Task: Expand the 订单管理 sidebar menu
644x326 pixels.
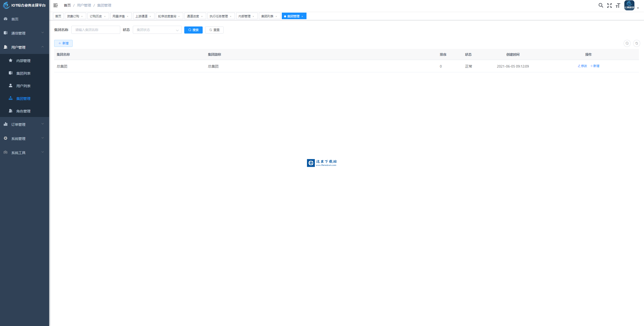Action: pos(24,124)
